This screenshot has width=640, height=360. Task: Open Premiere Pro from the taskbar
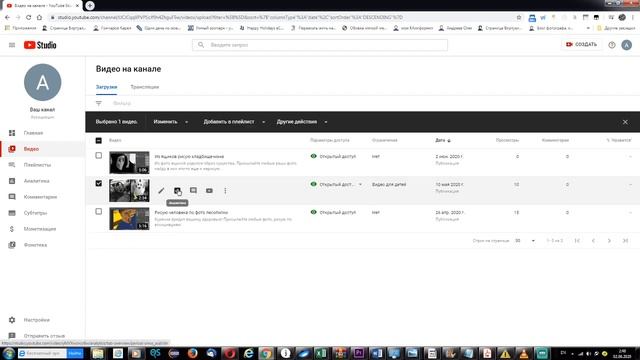[x=359, y=353]
